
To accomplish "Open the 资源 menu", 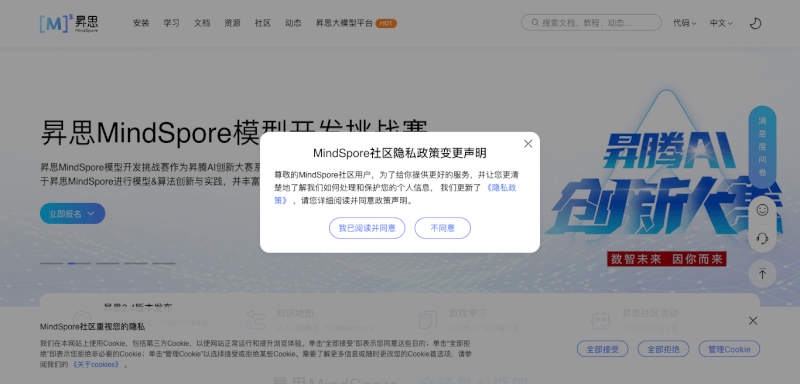I will pyautogui.click(x=232, y=23).
